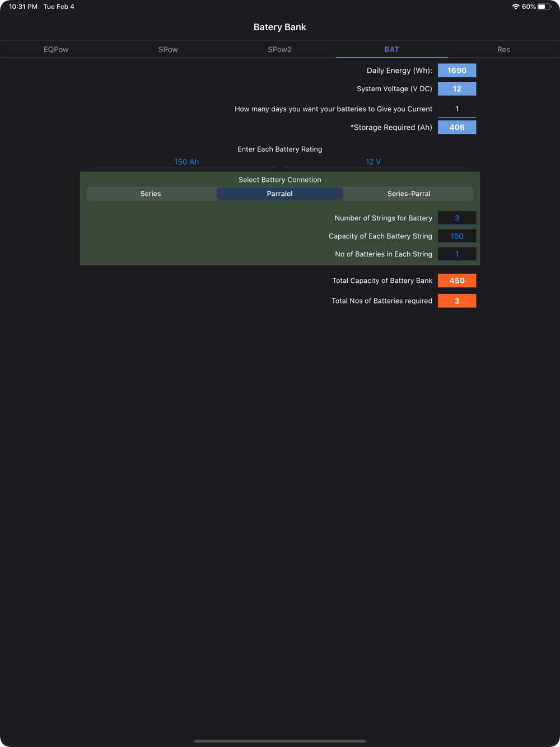Choose the Series battery connection
Image resolution: width=560 pixels, height=747 pixels.
click(x=151, y=194)
